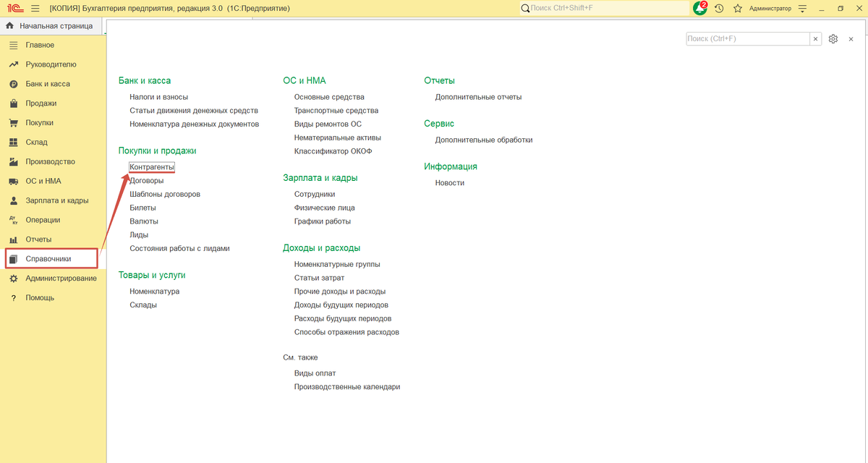Click the notifications bell icon
868x463 pixels.
tap(699, 8)
